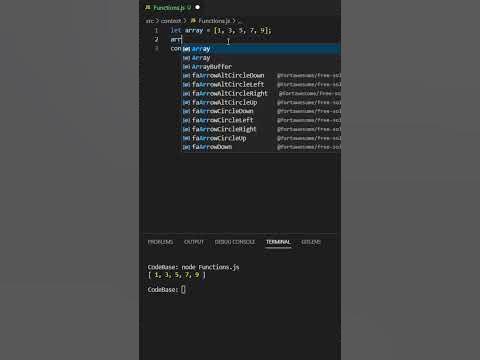Accept the lowercase 'array' suggestion
The width and height of the screenshot is (480, 360).
(261, 49)
